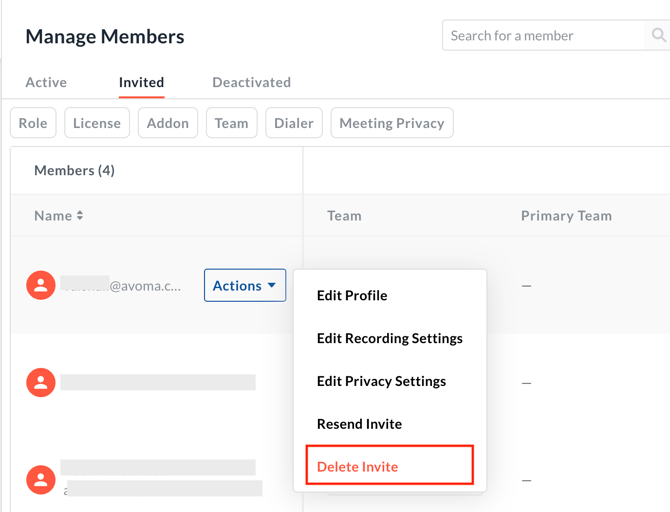Select the Invited tab
This screenshot has width=670, height=512.
(141, 82)
